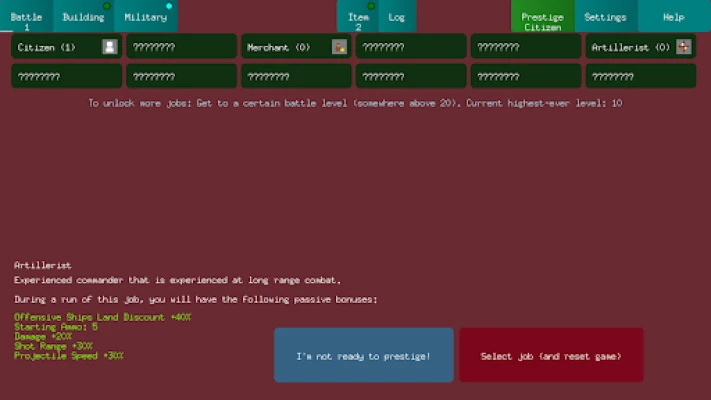The width and height of the screenshot is (711, 400).
Task: Pick the locked job directly below Citizen
Action: [66, 76]
